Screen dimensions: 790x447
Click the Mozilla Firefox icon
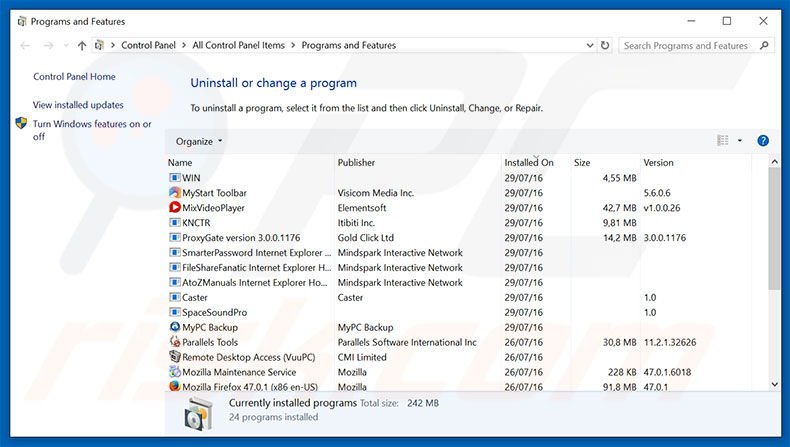pyautogui.click(x=174, y=387)
